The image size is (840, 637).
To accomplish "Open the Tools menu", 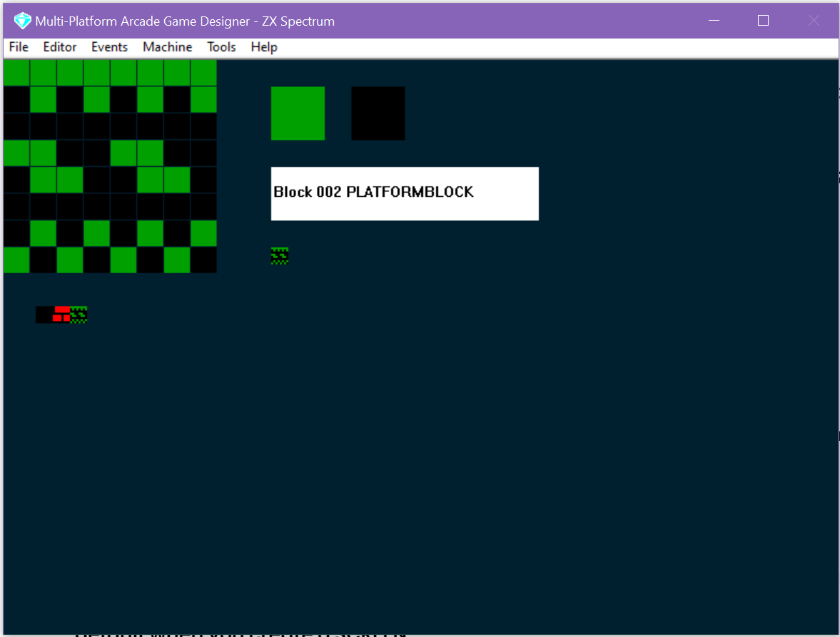I will [x=221, y=47].
